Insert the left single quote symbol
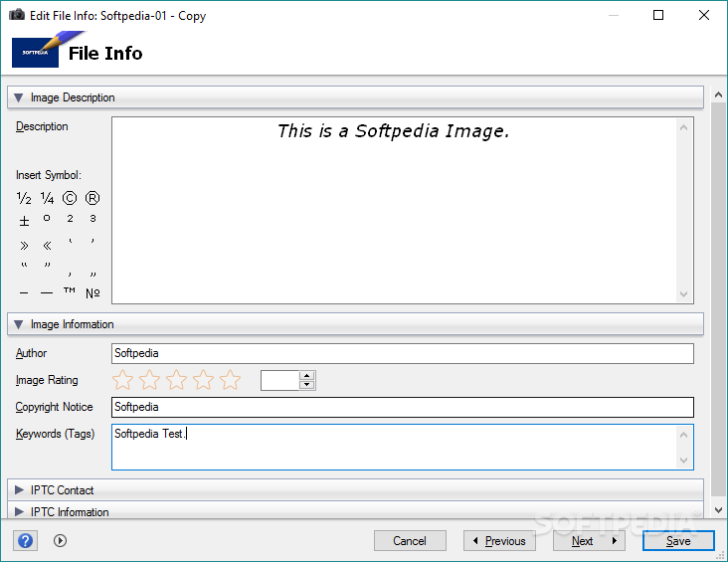This screenshot has width=728, height=562. click(x=70, y=242)
